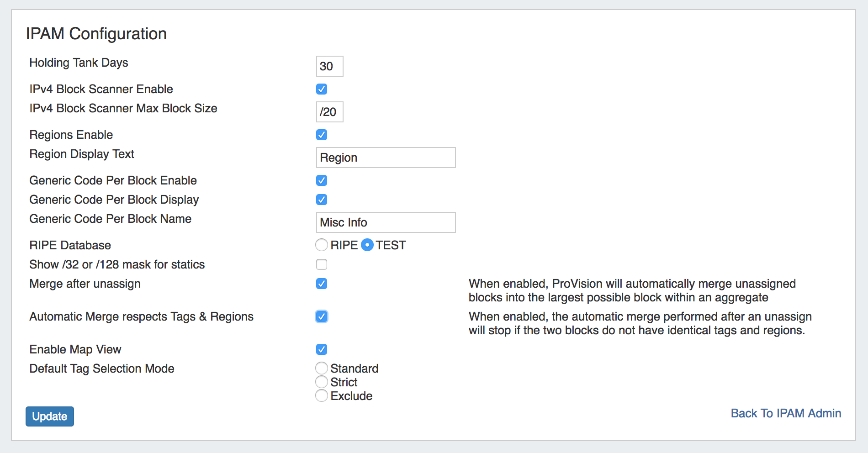Click the IPAM Configuration heading

pos(96,34)
